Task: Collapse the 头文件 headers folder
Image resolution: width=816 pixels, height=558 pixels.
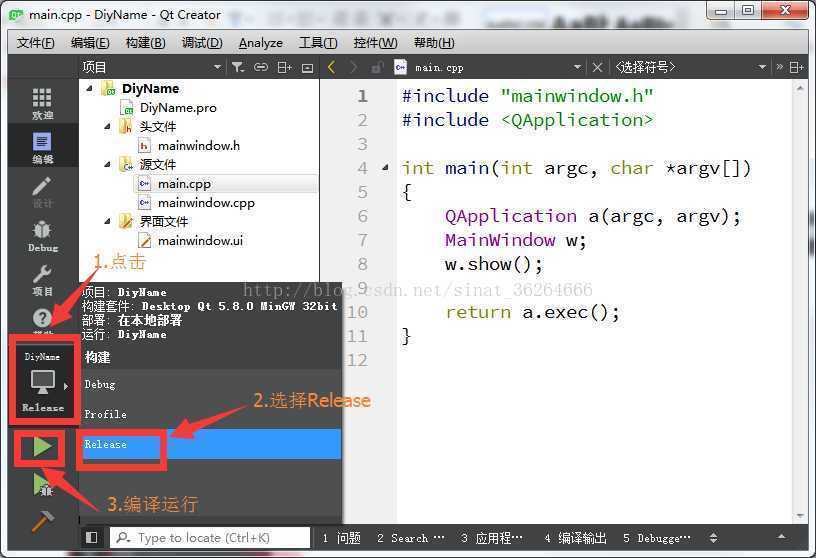Action: [107, 126]
